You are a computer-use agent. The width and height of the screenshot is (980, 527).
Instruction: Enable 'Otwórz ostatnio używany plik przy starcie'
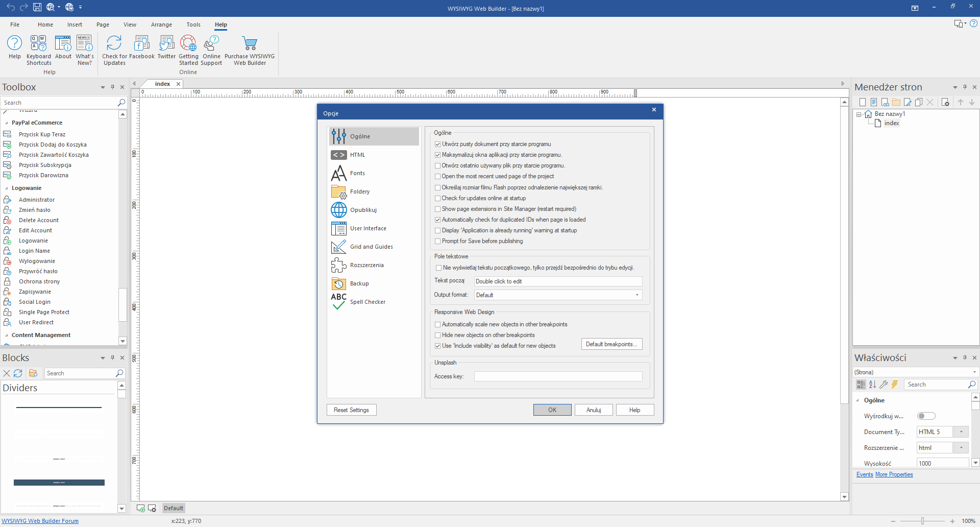click(437, 166)
